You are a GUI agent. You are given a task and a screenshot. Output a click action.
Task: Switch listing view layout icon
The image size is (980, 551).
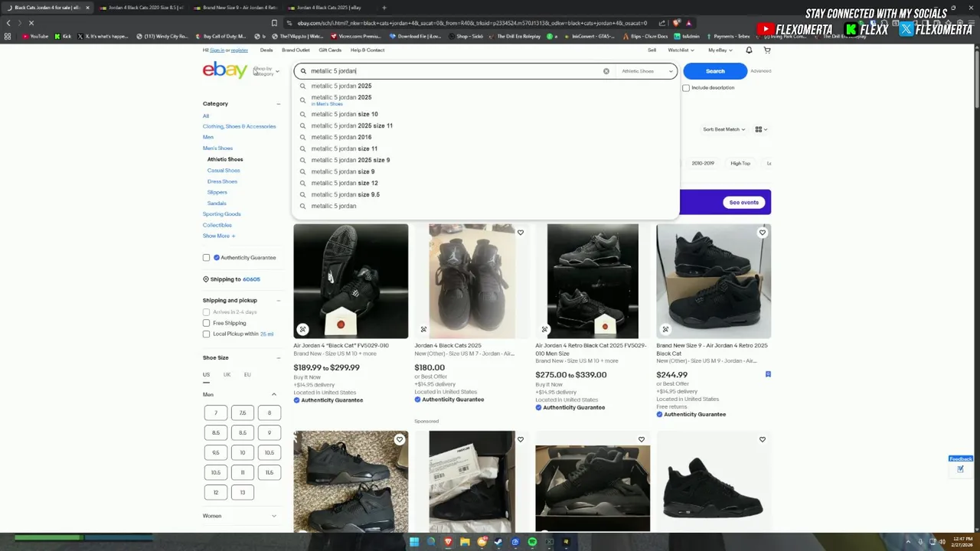761,129
